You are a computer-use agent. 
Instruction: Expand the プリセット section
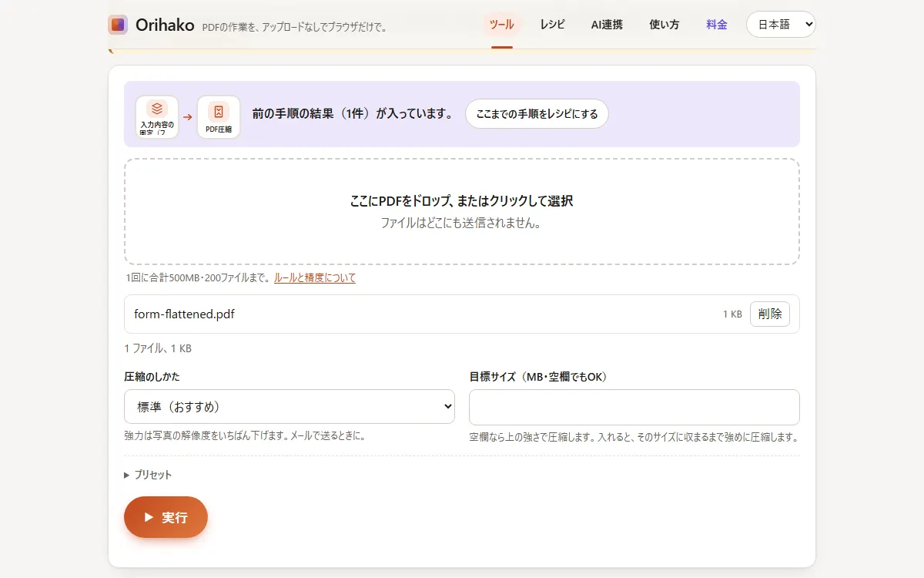(x=148, y=475)
